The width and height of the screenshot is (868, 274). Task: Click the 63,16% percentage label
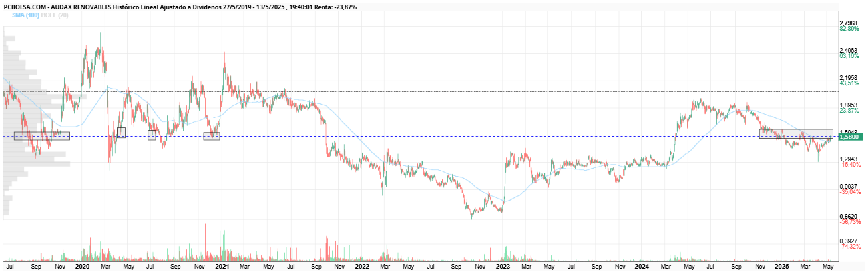(849, 56)
